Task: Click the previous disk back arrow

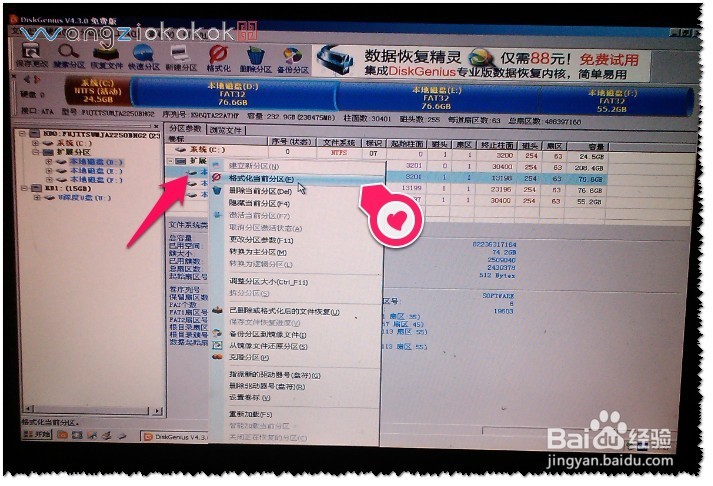Action: [x=26, y=79]
